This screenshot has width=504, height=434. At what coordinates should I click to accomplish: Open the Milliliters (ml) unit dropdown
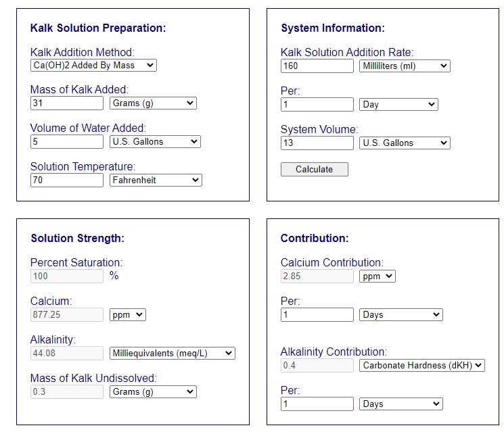pos(404,66)
